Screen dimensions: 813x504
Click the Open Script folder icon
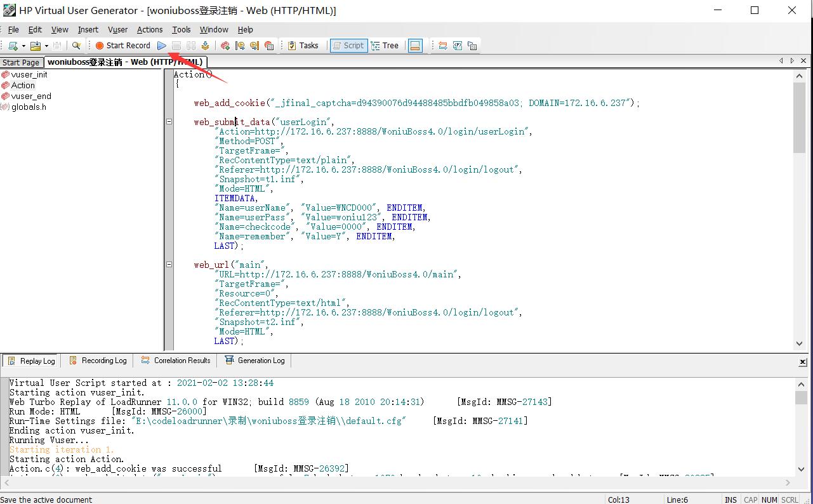[x=36, y=46]
